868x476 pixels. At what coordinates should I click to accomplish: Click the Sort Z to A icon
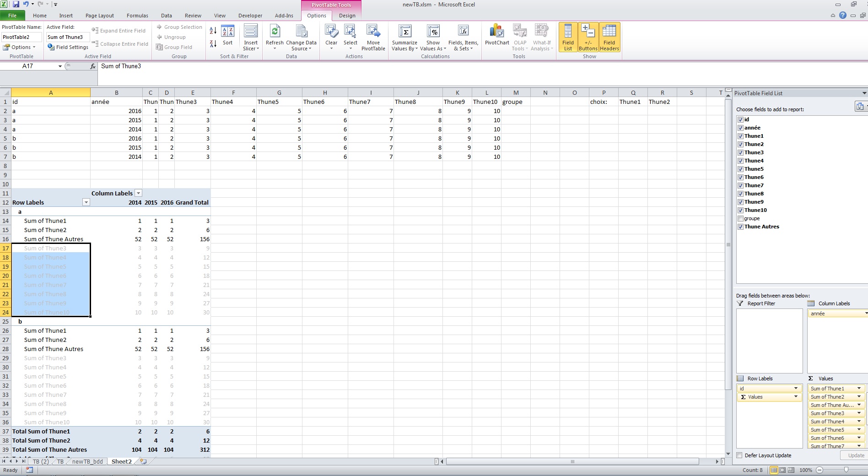click(213, 44)
